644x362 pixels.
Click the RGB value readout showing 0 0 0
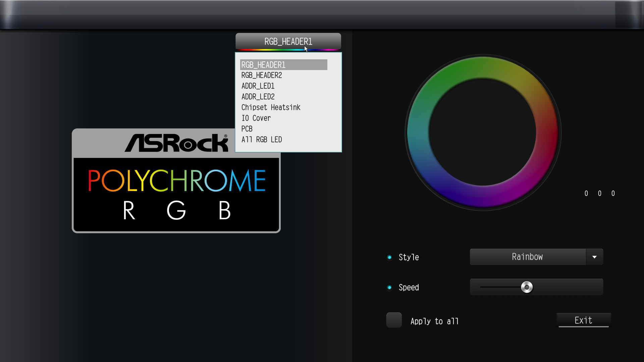point(600,193)
